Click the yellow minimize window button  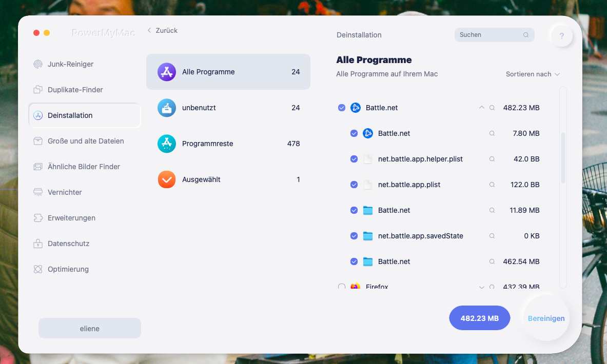[x=47, y=33]
